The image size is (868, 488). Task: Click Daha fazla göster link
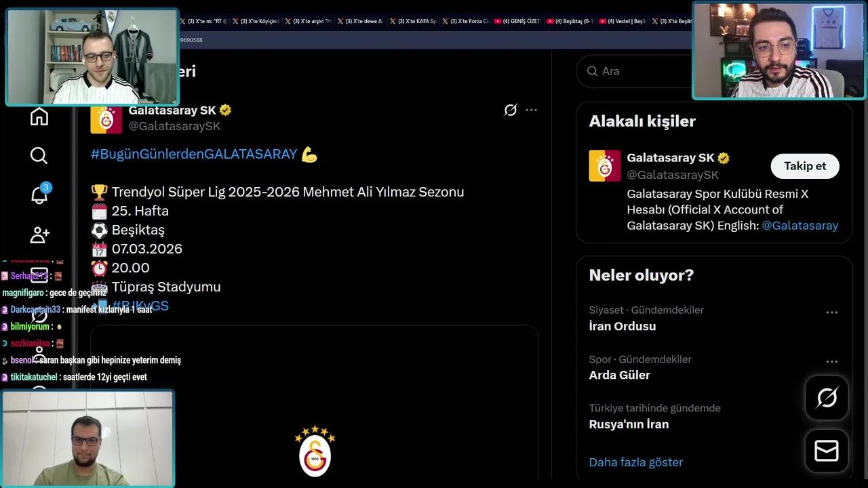click(x=636, y=462)
